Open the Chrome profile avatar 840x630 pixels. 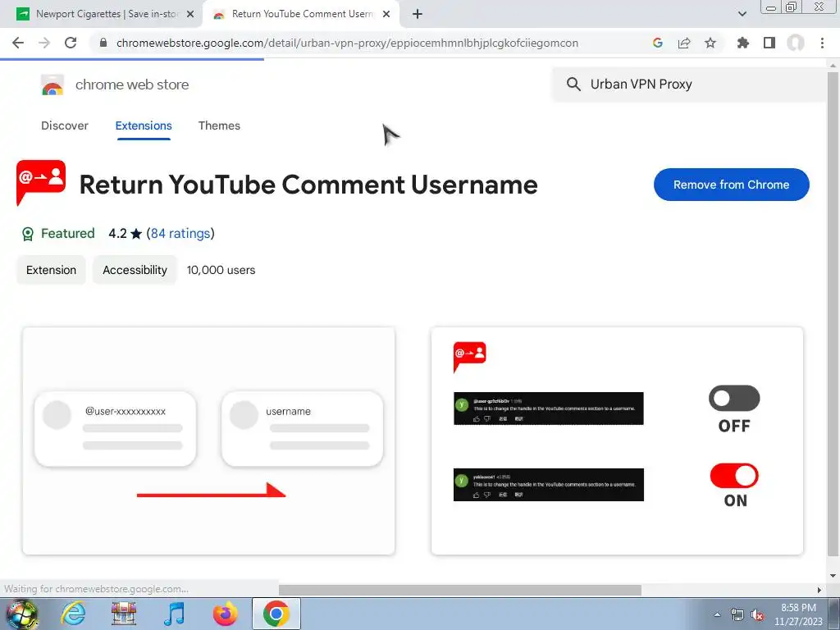(x=796, y=43)
